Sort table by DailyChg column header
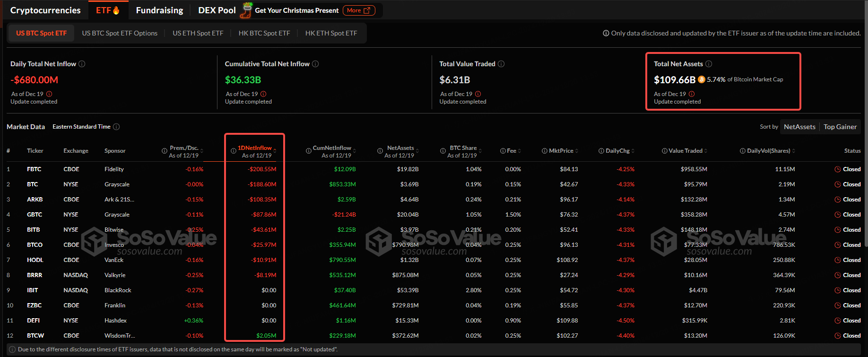This screenshot has height=357, width=868. tap(617, 151)
